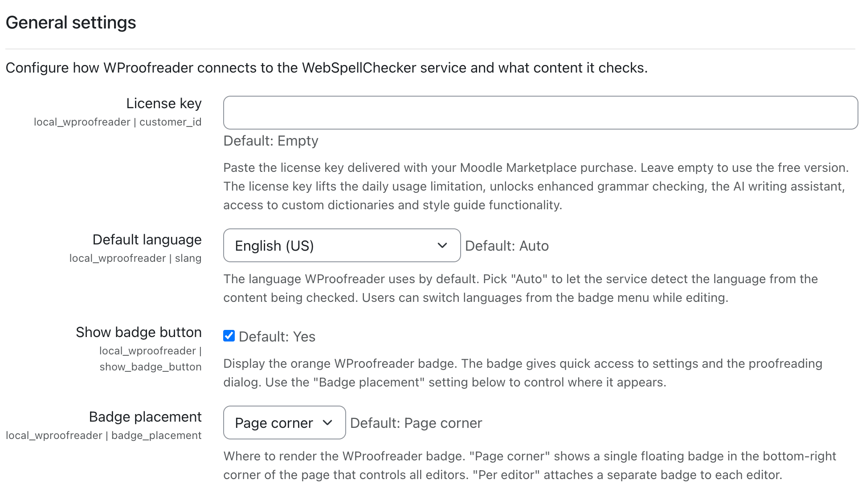
Task: Click the "Default language" label
Action: point(147,240)
